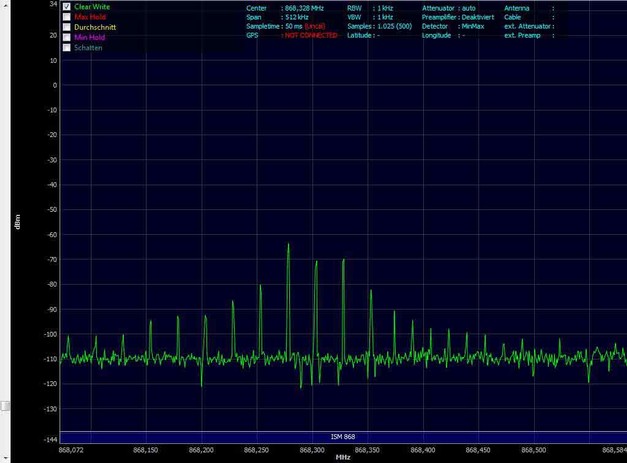Uncheck the Clear Write trace checkbox

pyautogui.click(x=67, y=6)
